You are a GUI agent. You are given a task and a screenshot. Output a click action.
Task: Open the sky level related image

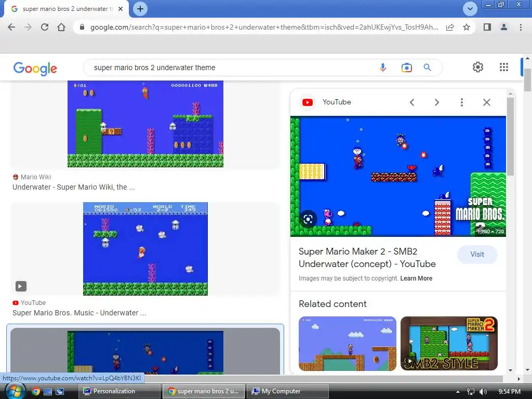click(348, 343)
